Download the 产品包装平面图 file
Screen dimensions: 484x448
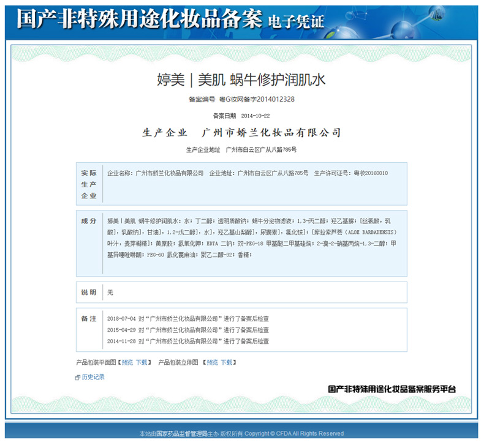142,362
